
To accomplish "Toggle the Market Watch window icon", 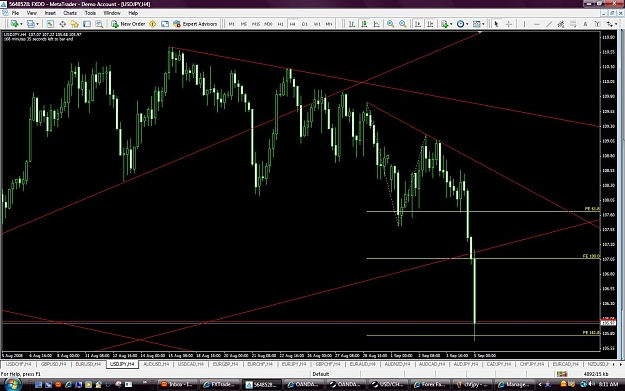I will coord(50,24).
